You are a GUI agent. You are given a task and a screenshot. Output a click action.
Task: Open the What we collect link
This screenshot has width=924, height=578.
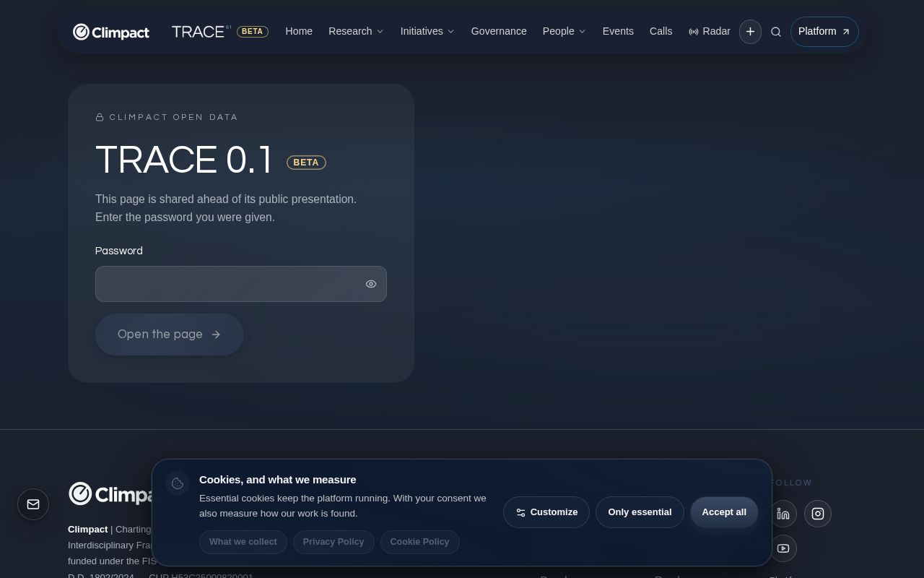coord(243,542)
